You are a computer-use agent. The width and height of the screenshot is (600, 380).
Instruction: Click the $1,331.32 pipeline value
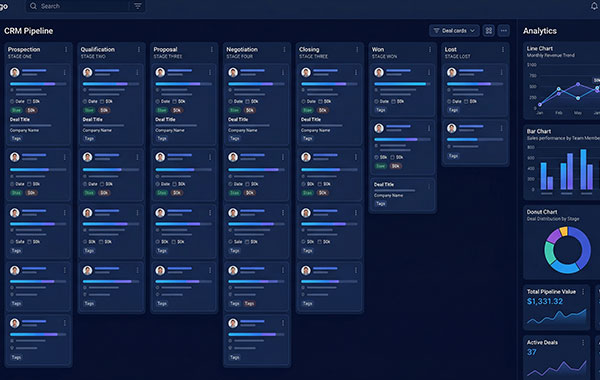point(545,302)
